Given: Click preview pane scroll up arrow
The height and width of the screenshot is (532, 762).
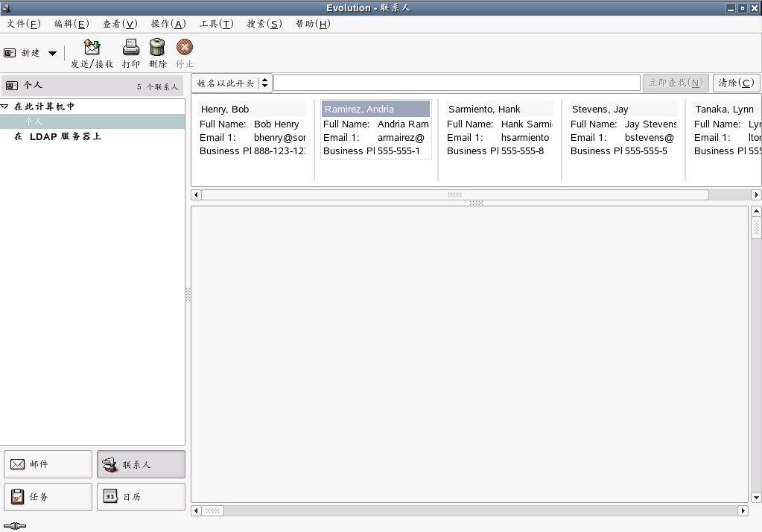Looking at the screenshot, I should tap(756, 211).
